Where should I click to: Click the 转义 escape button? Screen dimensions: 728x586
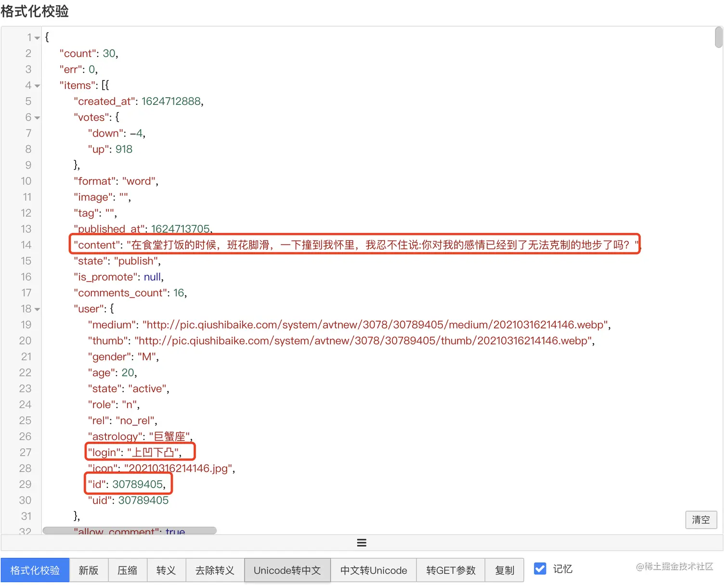click(x=166, y=570)
